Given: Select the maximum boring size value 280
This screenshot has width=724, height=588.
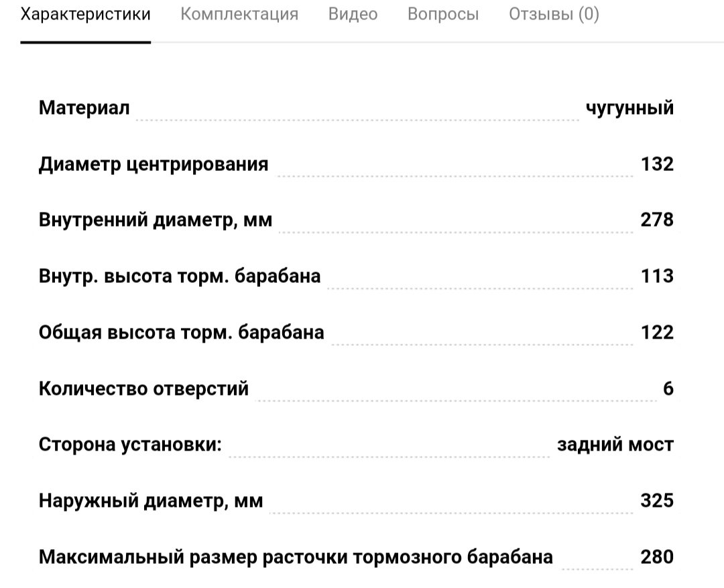Looking at the screenshot, I should point(657,557).
